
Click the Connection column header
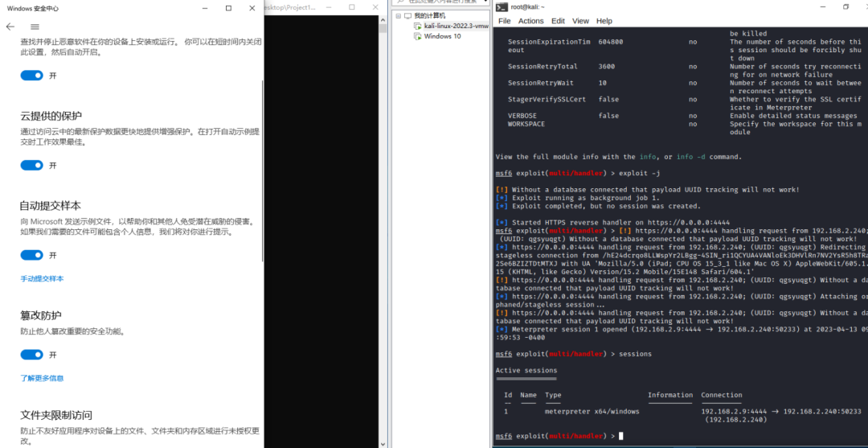point(721,395)
